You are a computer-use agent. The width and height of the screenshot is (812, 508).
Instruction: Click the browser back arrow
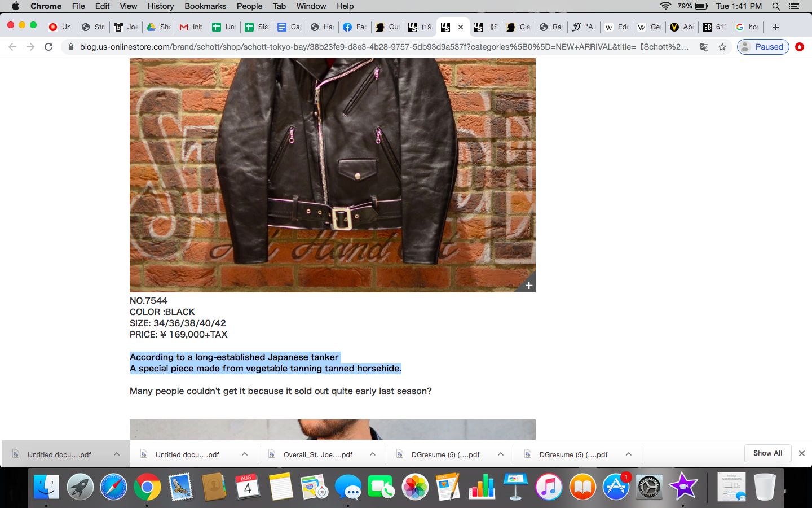[x=12, y=47]
